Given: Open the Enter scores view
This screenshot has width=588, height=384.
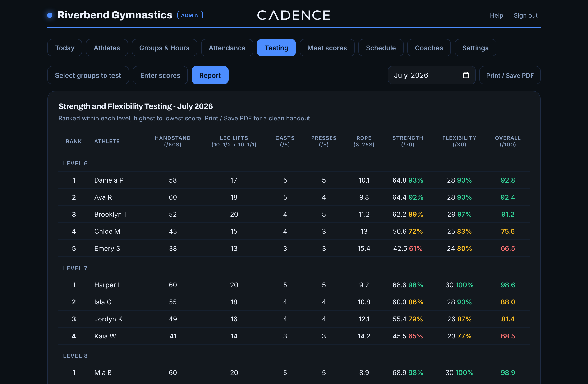Looking at the screenshot, I should (x=160, y=75).
